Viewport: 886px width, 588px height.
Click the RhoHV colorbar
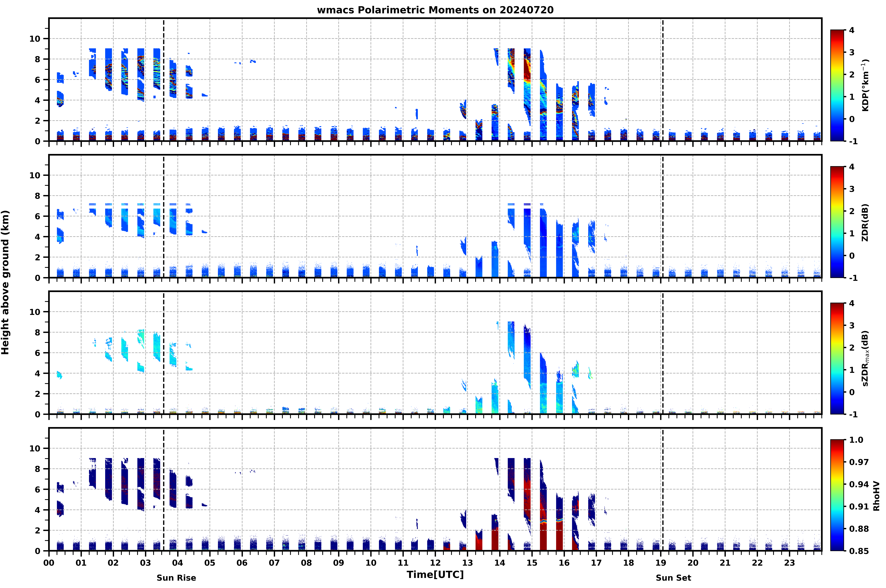837,495
